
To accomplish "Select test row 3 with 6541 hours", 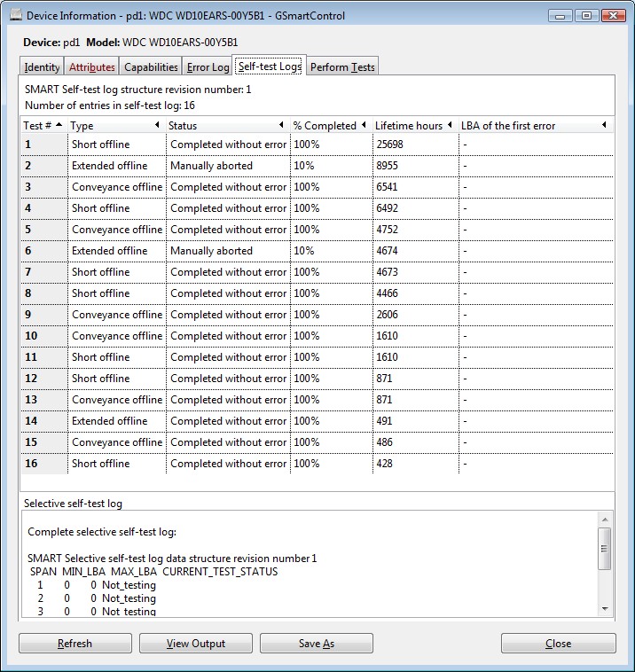I will (x=317, y=187).
